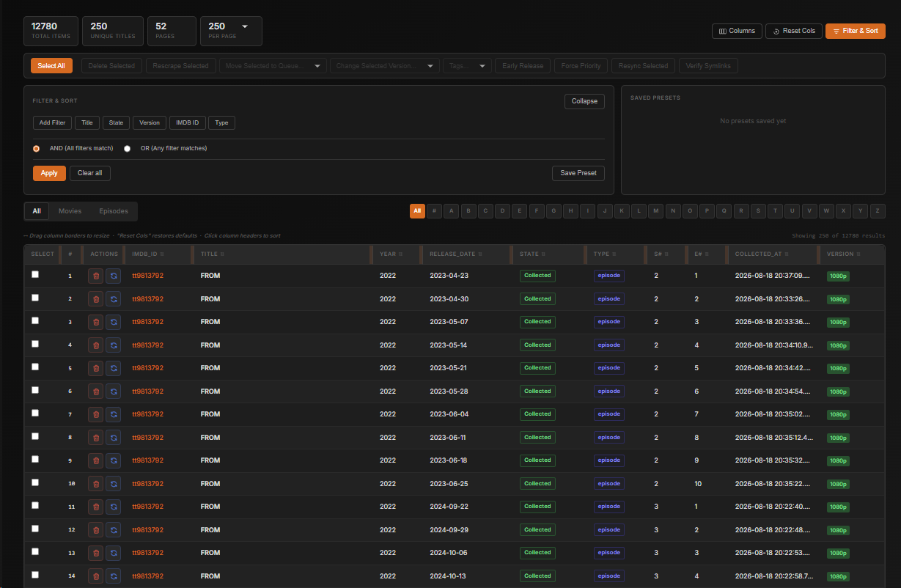This screenshot has height=588, width=901.
Task: Click the refresh icon in row 3
Action: point(114,322)
